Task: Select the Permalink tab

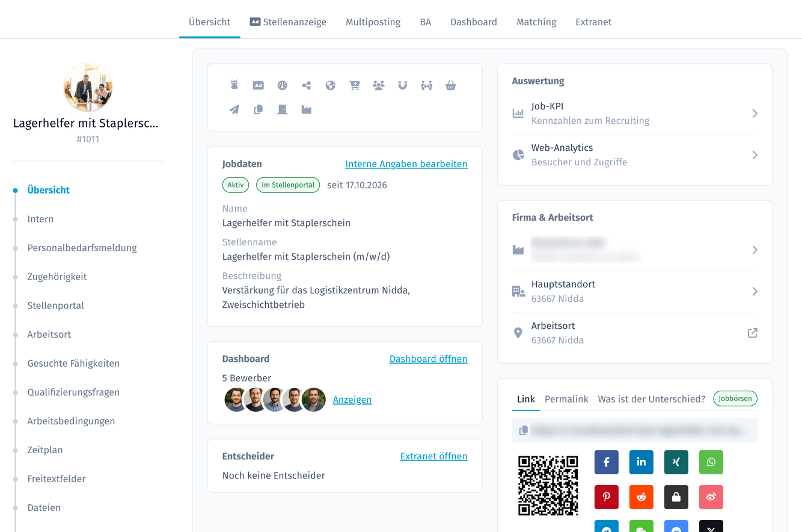Action: (566, 399)
